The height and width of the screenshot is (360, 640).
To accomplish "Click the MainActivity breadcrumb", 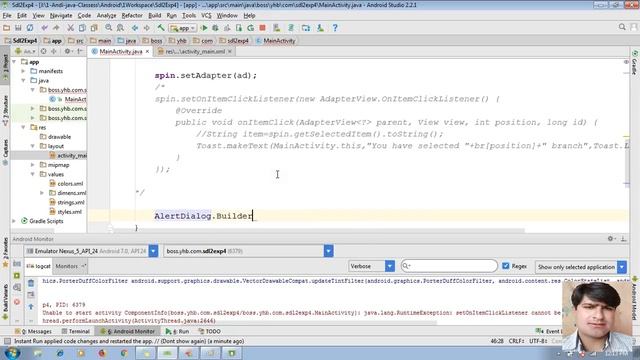I will 276,41.
